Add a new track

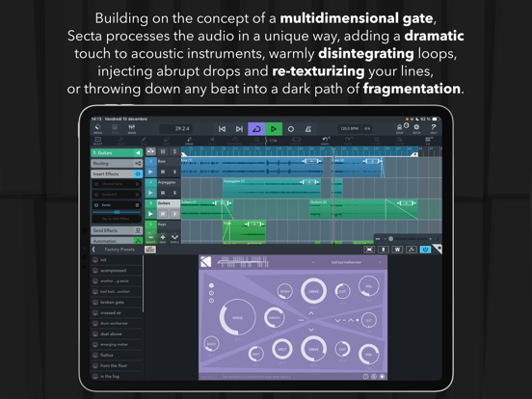(x=163, y=238)
